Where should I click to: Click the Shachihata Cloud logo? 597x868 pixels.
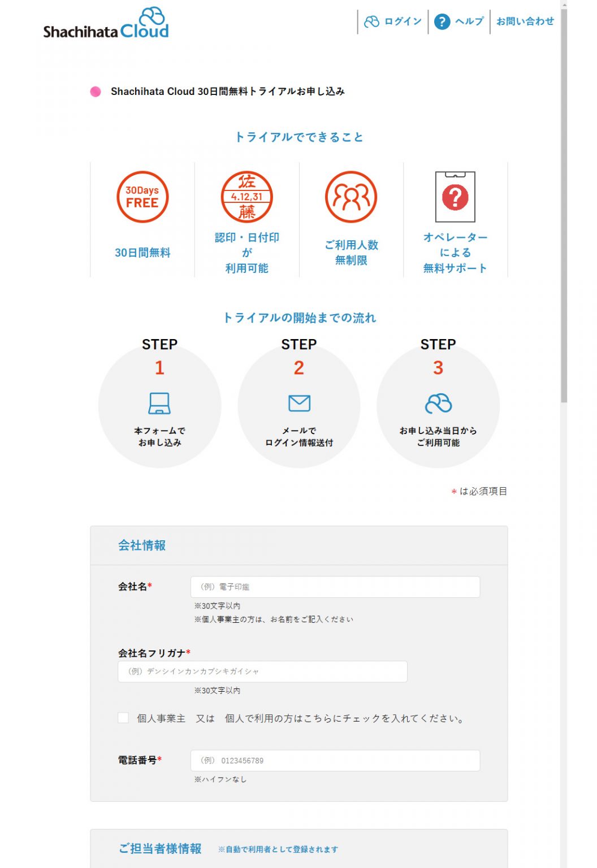click(x=105, y=24)
